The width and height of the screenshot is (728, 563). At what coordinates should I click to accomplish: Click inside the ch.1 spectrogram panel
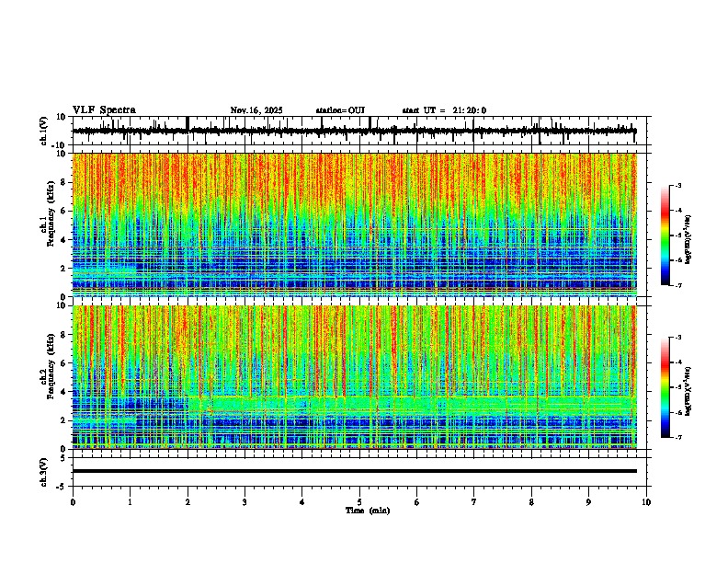click(x=354, y=224)
